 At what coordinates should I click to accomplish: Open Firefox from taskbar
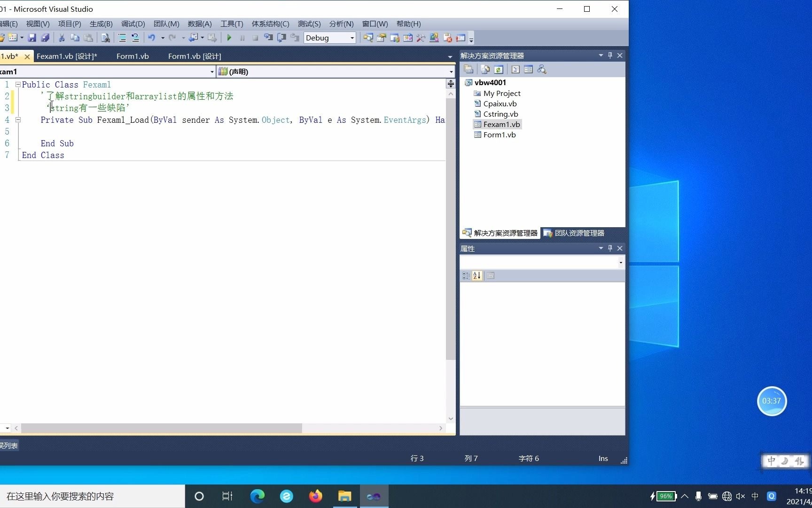[x=316, y=496]
